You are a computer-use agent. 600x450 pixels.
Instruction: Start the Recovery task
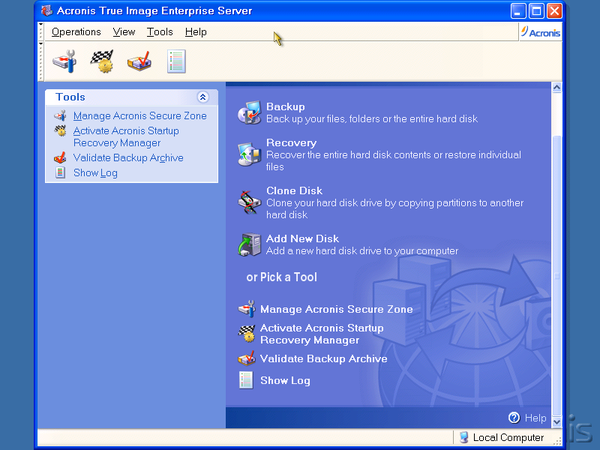pos(291,143)
